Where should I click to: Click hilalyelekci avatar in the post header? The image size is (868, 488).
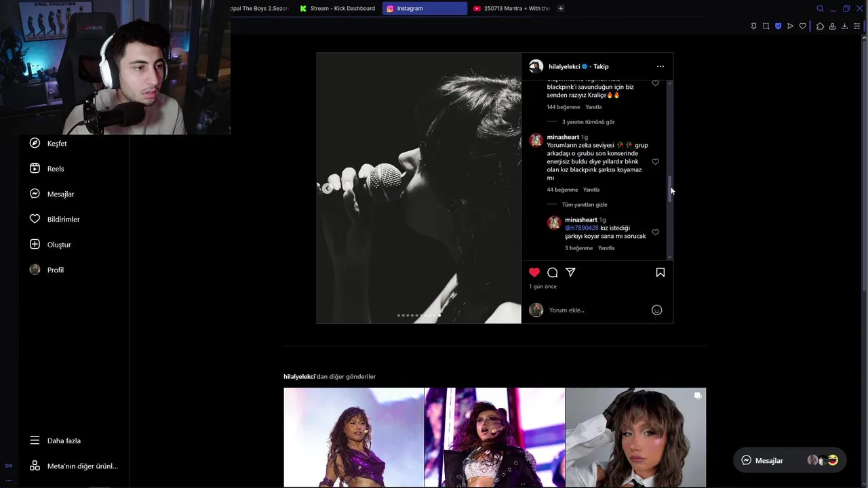[536, 66]
